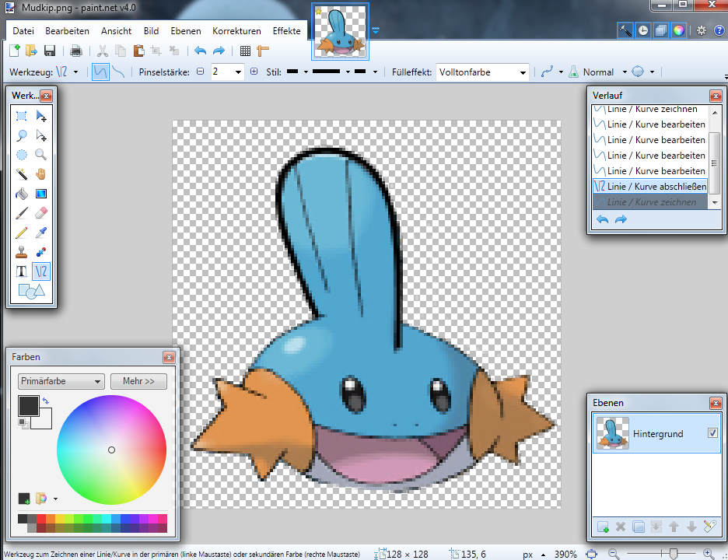
Task: Open the Korrekturen menu
Action: 236,30
